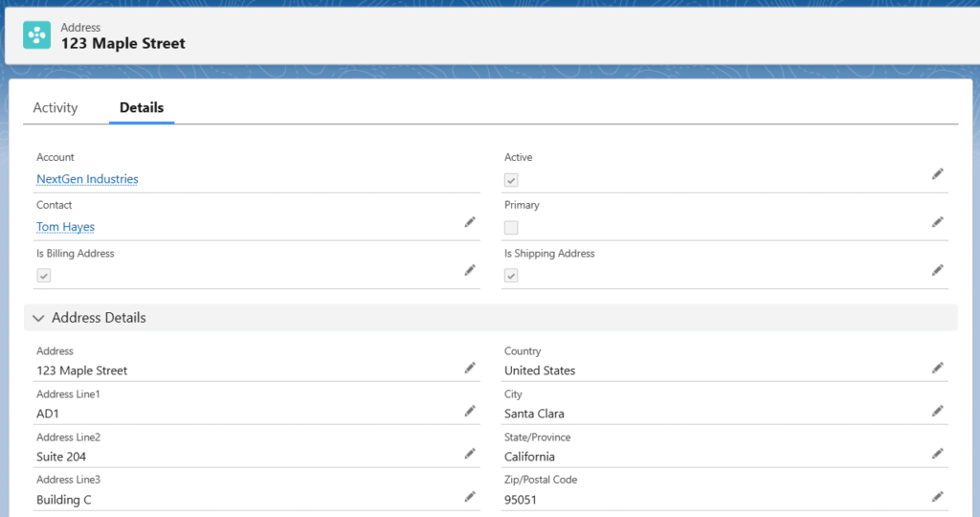Edit the Active field pencil icon
The height and width of the screenshot is (517, 980).
tap(938, 173)
